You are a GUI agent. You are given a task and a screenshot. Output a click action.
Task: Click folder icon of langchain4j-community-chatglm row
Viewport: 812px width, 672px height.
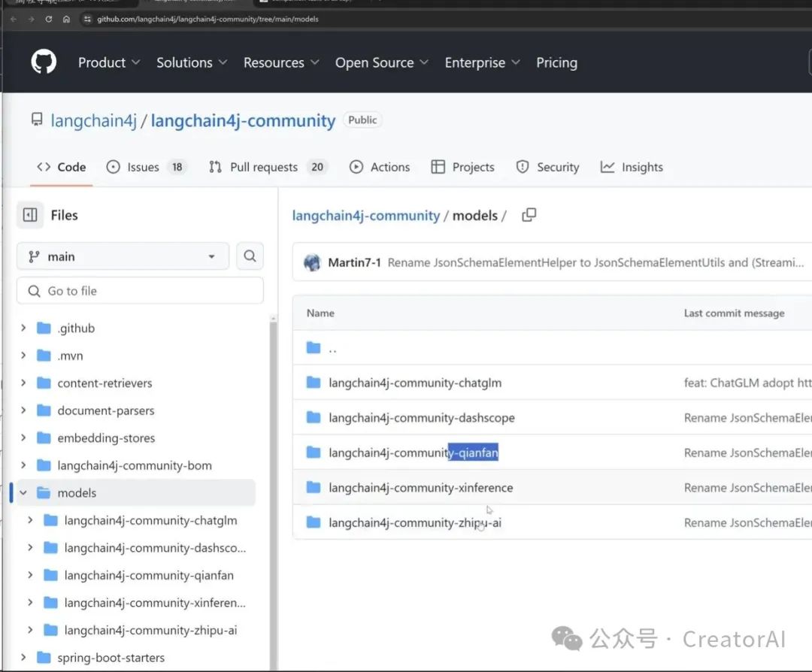pyautogui.click(x=314, y=383)
